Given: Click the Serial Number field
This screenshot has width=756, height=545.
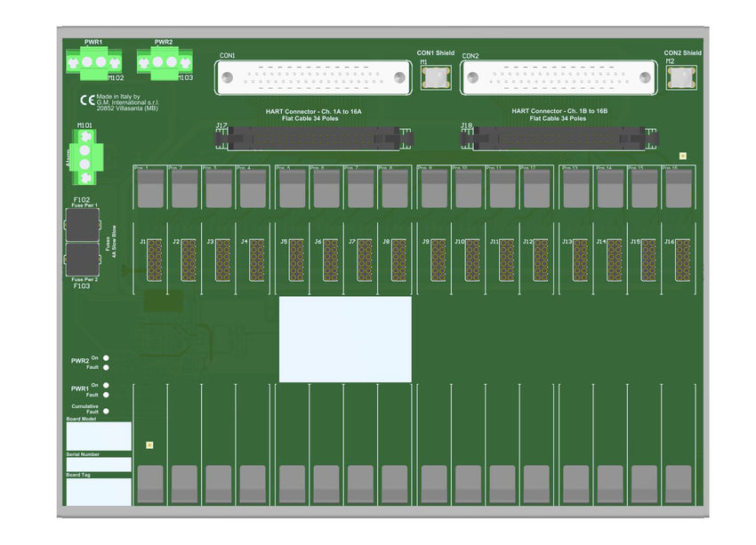Looking at the screenshot, I should pos(98,465).
